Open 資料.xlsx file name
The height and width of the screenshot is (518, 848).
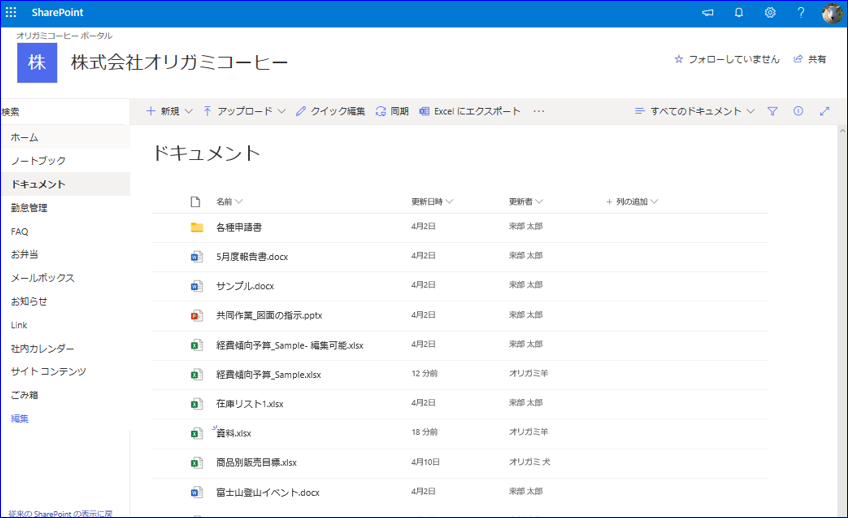[234, 433]
